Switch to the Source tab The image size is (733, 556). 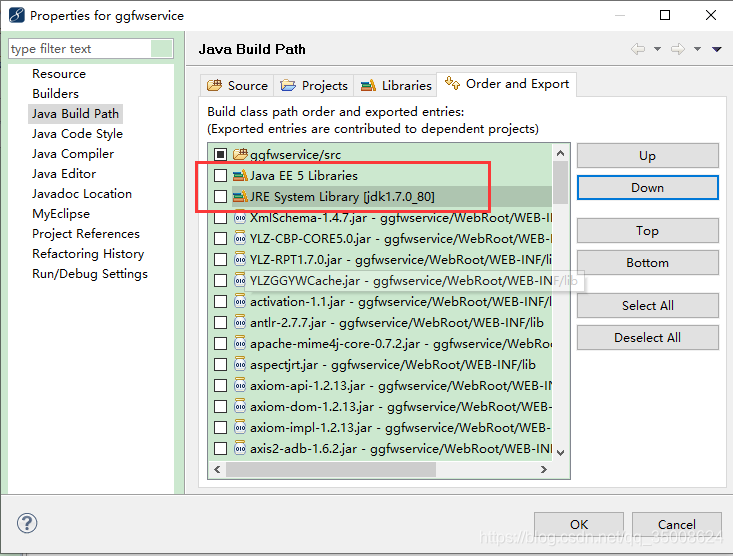[237, 86]
